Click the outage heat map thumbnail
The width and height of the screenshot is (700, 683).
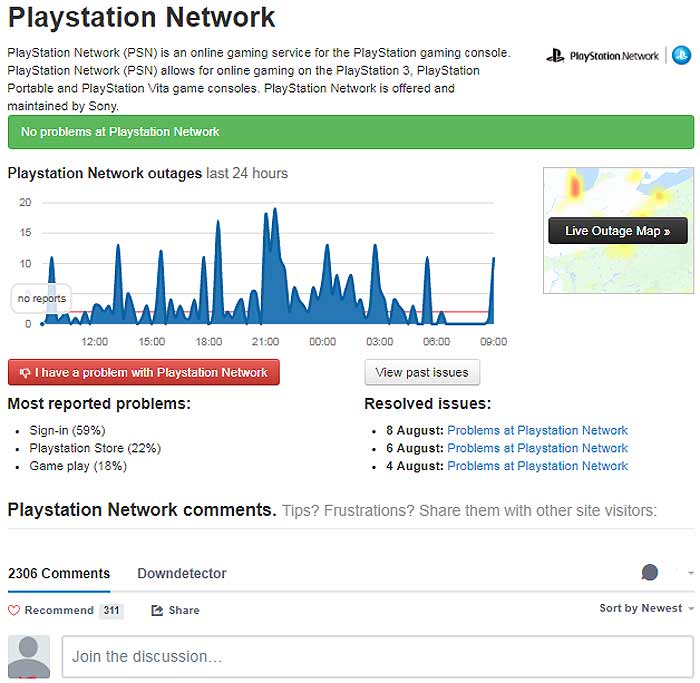point(618,230)
